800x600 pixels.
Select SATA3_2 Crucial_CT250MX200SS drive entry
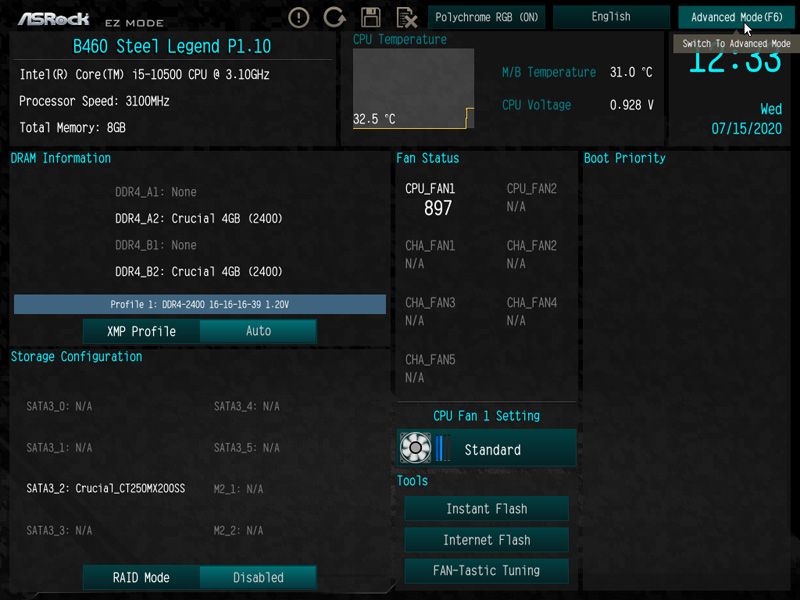106,489
